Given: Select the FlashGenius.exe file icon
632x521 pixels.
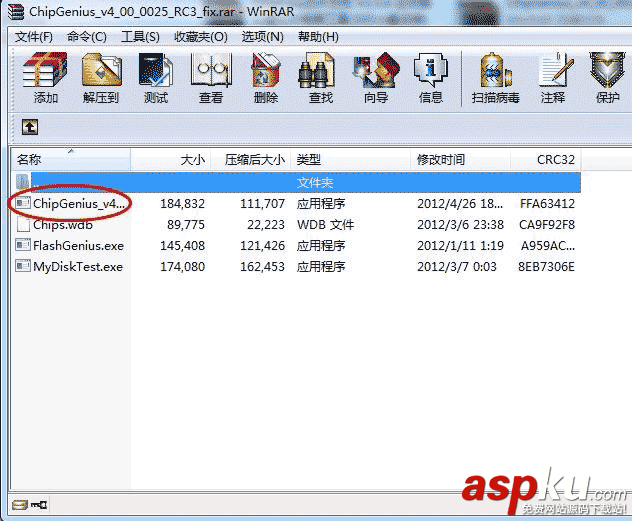Looking at the screenshot, I should point(23,245).
